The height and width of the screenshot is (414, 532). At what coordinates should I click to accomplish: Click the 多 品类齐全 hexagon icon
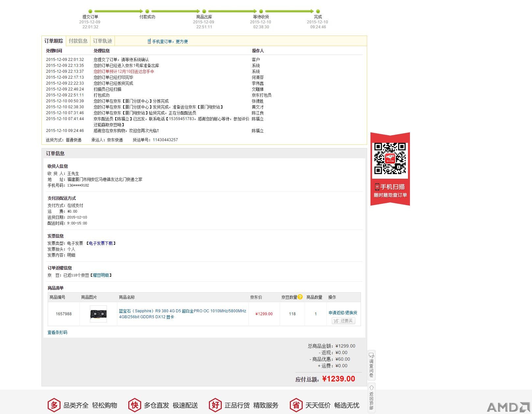tap(54, 405)
